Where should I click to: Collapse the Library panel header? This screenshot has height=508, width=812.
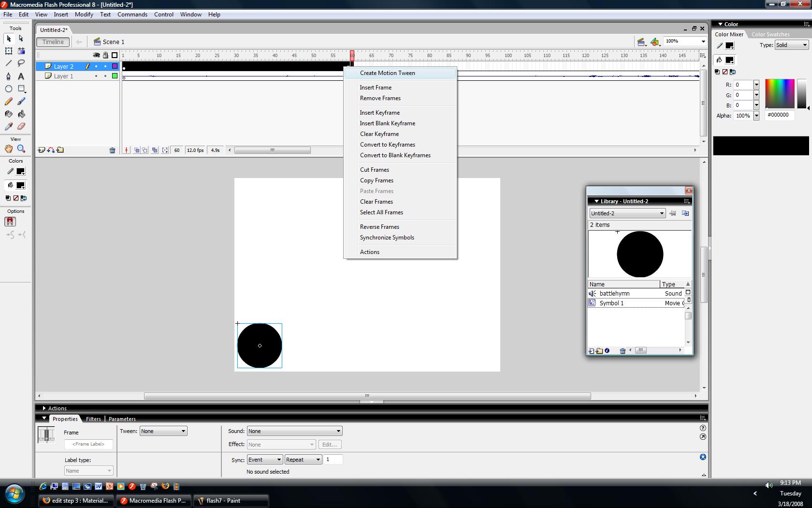click(x=596, y=201)
